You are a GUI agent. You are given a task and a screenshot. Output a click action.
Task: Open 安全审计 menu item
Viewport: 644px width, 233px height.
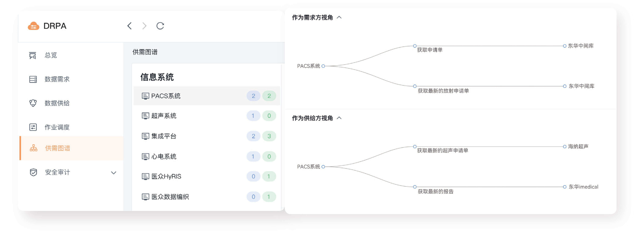coord(57,172)
